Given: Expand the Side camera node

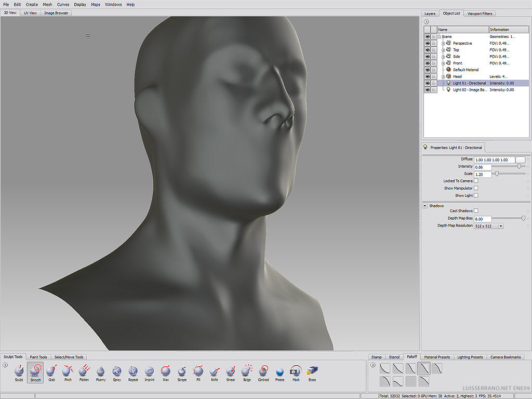Looking at the screenshot, I should (x=443, y=57).
